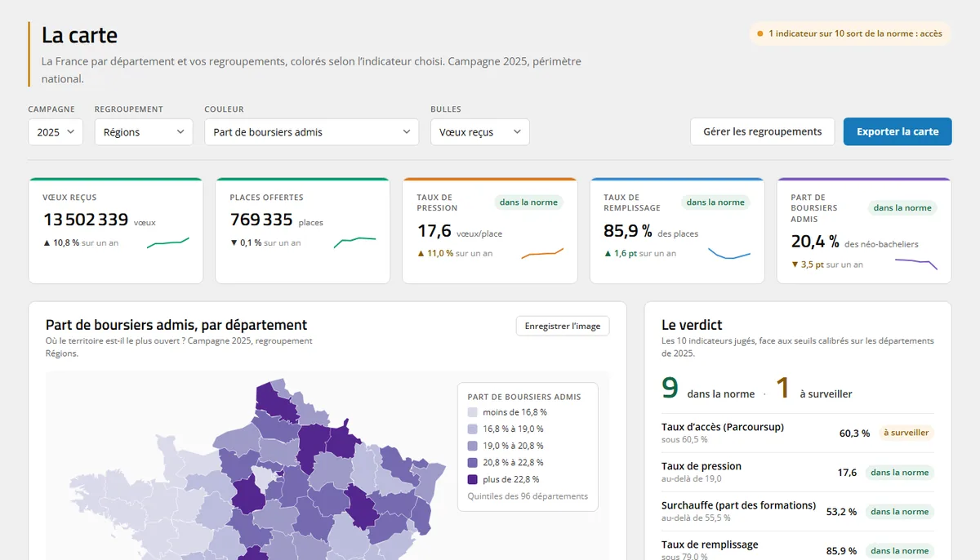Click the '1 à surveiller' summary count
This screenshot has width=980, height=560.
point(813,389)
